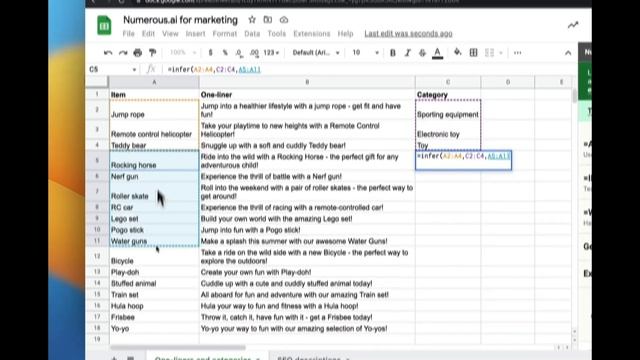Image resolution: width=640 pixels, height=360 pixels.
Task: Open the name box dropdown arrow
Action: [x=134, y=70]
